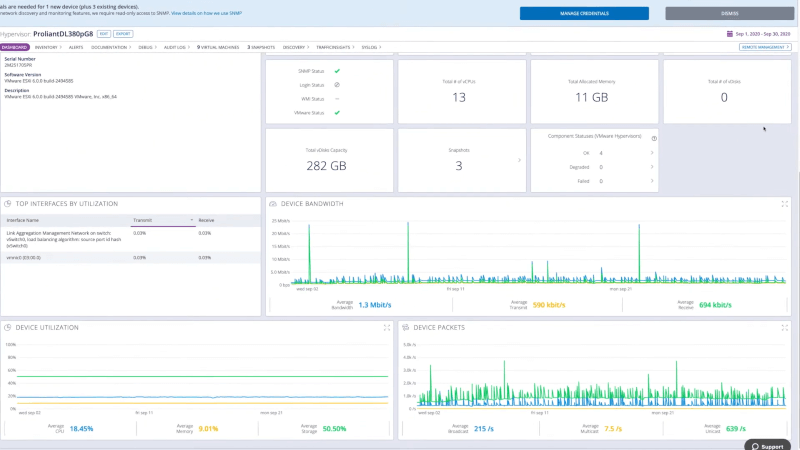
Task: Click the Average Bandwidth 1.3 Mbit/s value
Action: 375,305
